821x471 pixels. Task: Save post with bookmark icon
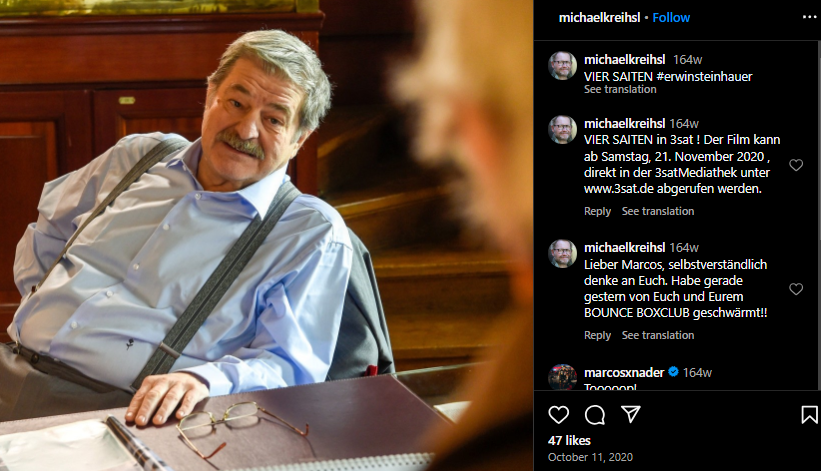(x=809, y=414)
